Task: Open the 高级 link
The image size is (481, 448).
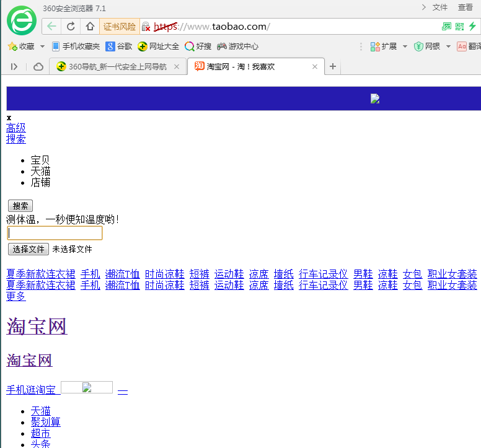Action: click(x=16, y=128)
